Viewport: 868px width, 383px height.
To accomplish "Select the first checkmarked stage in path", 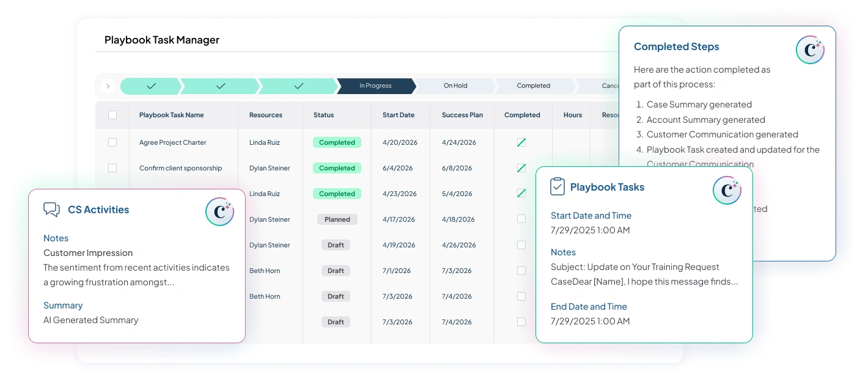I will point(151,86).
